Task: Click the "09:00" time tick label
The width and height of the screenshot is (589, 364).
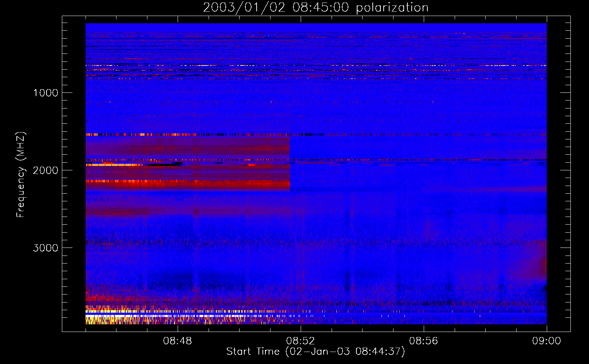Action: point(547,341)
